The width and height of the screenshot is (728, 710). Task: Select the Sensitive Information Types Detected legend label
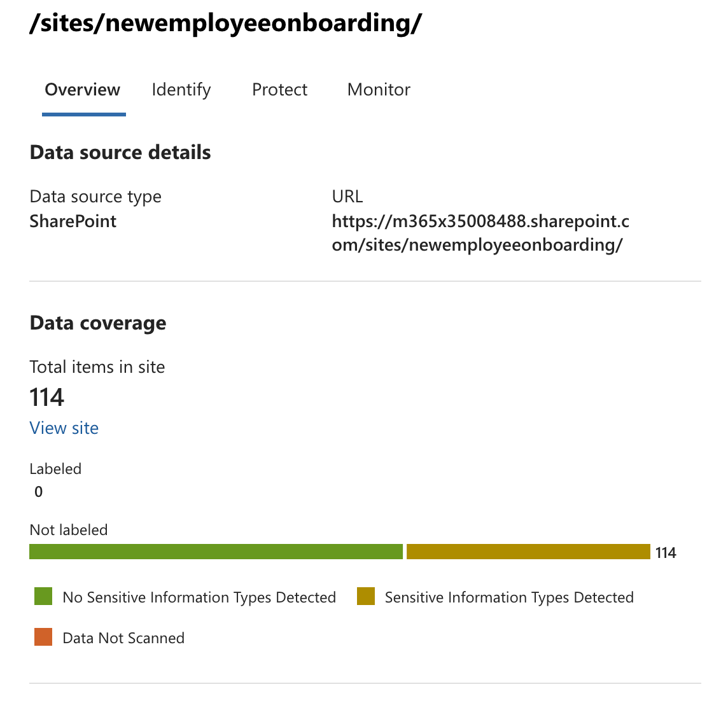509,597
